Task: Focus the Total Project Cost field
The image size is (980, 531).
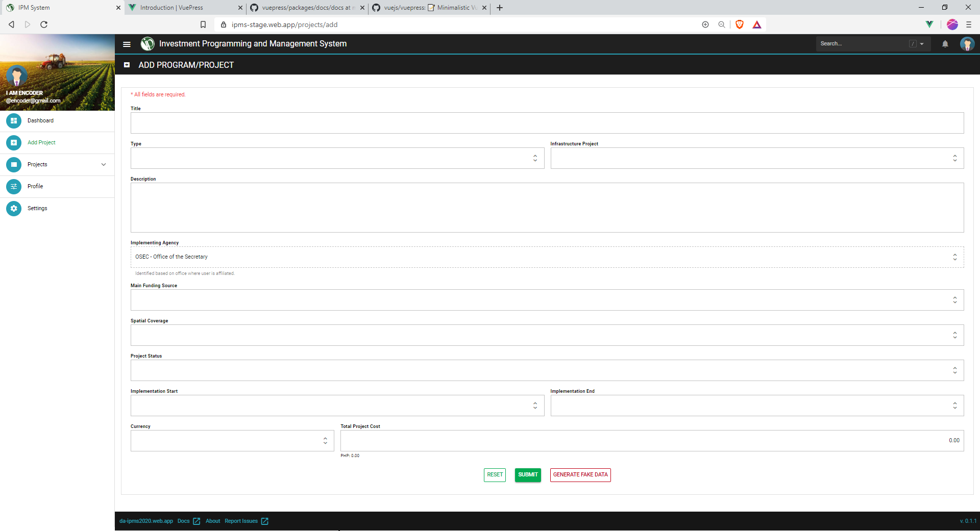Action: pyautogui.click(x=652, y=441)
